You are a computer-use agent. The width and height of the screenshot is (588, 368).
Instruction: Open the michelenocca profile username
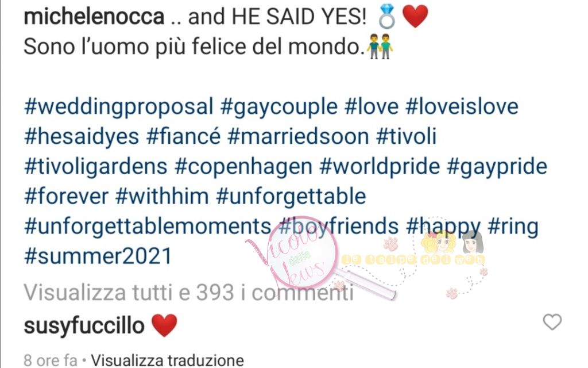(x=94, y=17)
